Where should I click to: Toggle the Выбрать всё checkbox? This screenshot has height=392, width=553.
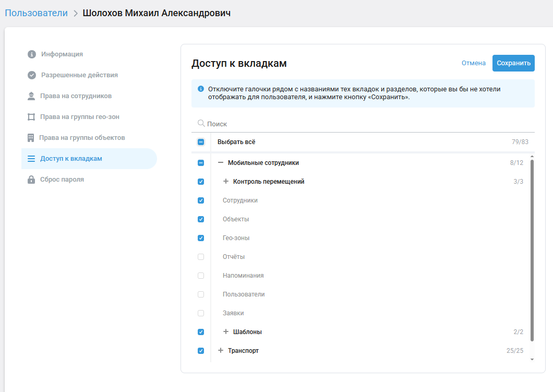(x=201, y=142)
